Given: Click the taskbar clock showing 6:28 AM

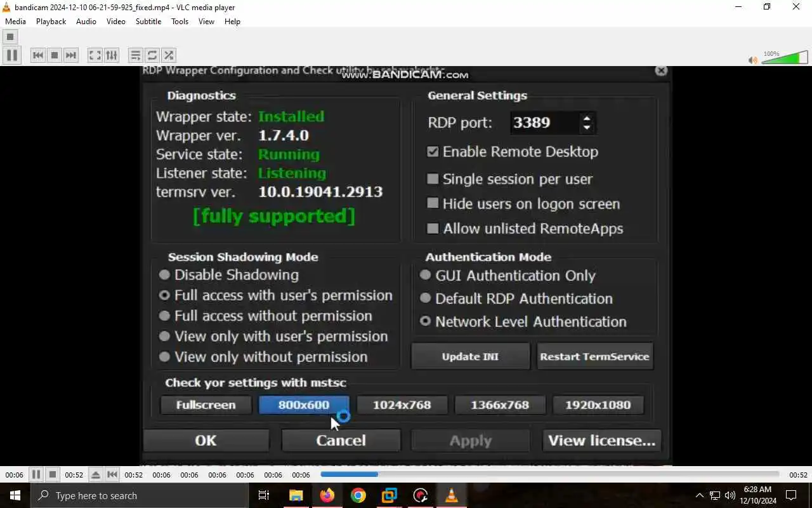Looking at the screenshot, I should tap(757, 495).
